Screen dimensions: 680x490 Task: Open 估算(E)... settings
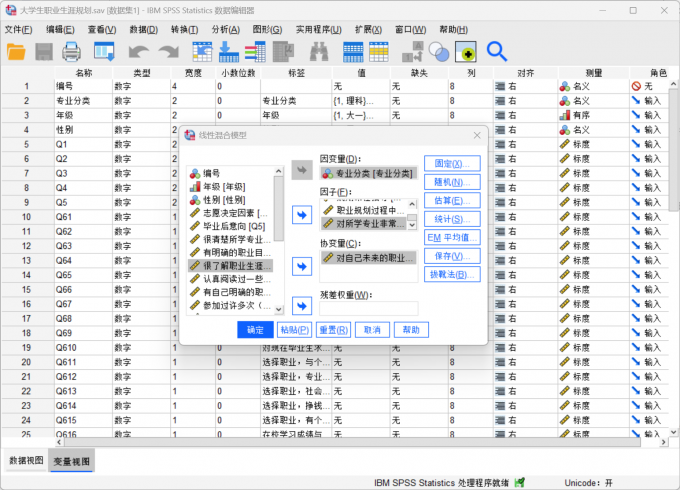452,201
